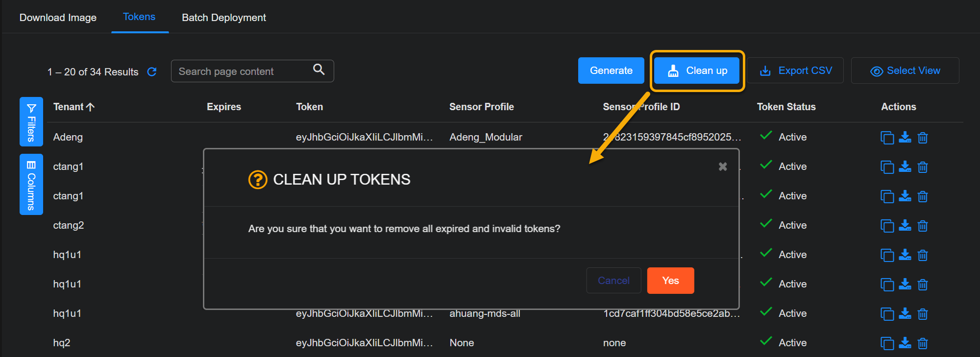The width and height of the screenshot is (980, 357).
Task: Delete the Adeng token
Action: click(x=923, y=138)
